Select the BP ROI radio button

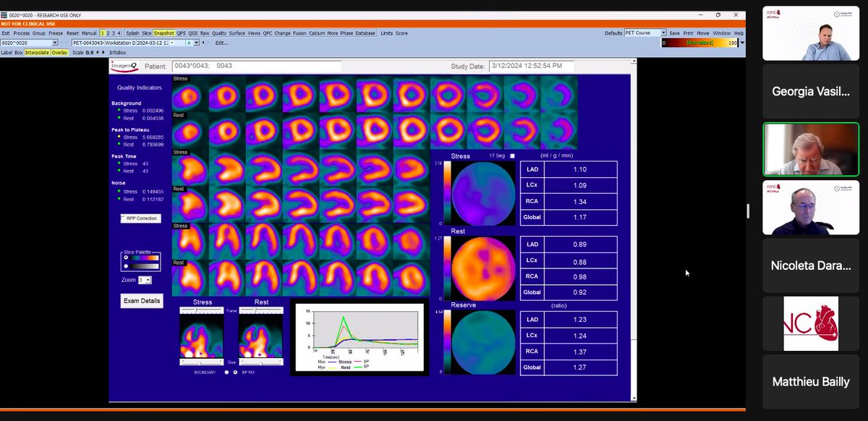point(236,372)
